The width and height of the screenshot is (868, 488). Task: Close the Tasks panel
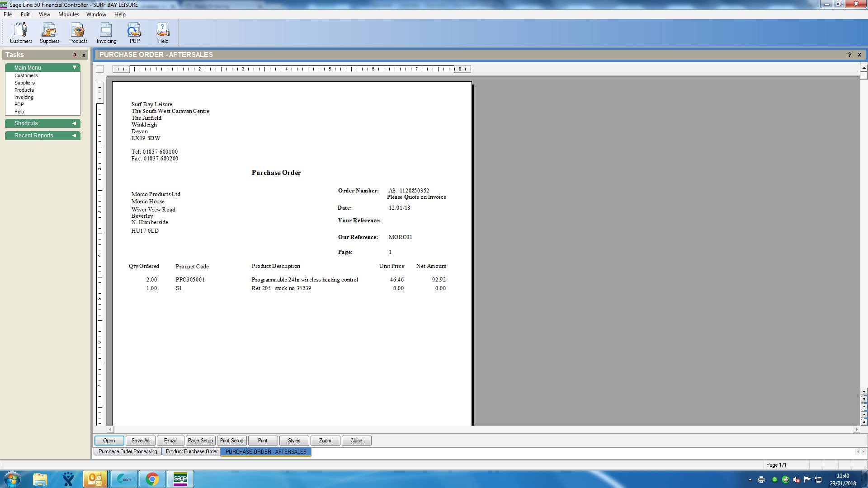pos(84,55)
